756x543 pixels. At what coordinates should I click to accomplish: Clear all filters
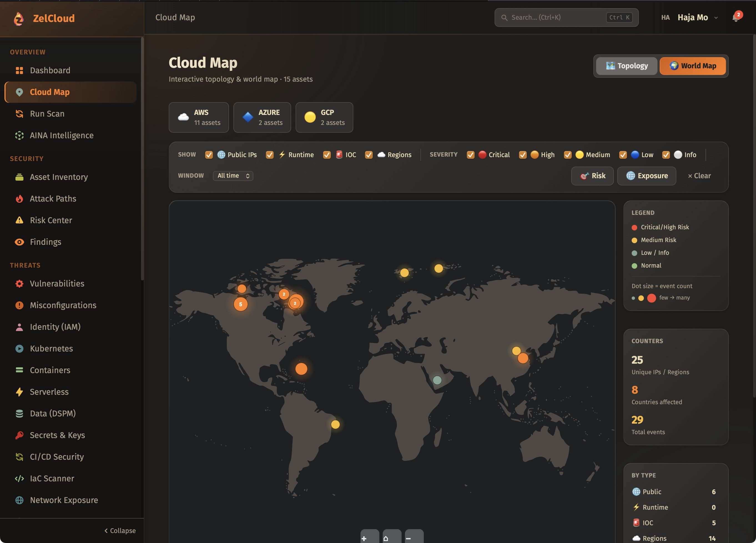click(x=699, y=176)
